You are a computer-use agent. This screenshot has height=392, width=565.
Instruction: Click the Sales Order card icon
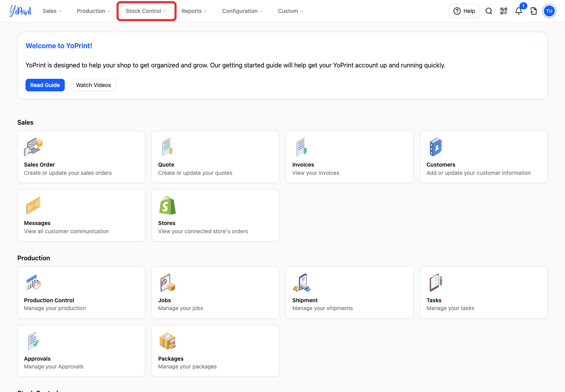33,147
